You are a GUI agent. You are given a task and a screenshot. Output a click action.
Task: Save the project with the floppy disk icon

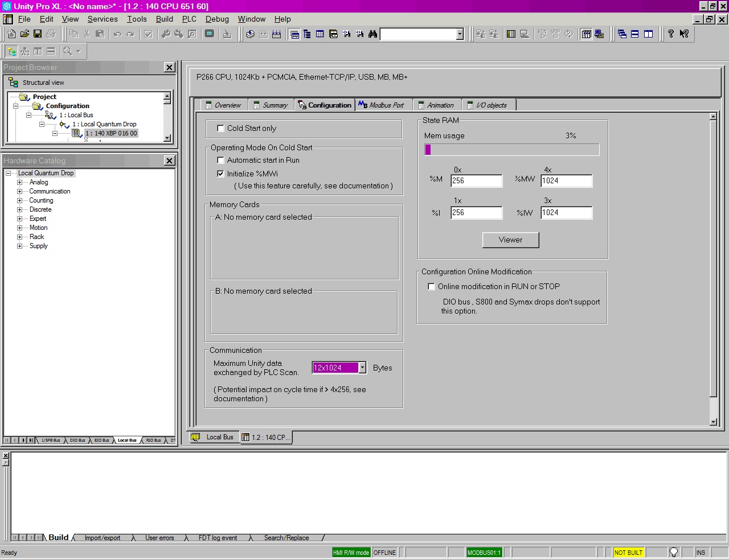click(38, 34)
